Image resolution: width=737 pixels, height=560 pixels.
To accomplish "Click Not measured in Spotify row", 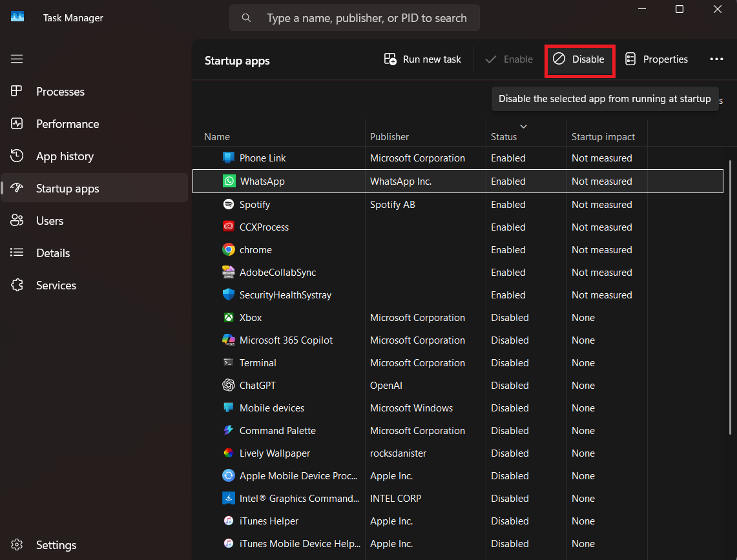I will pos(601,205).
